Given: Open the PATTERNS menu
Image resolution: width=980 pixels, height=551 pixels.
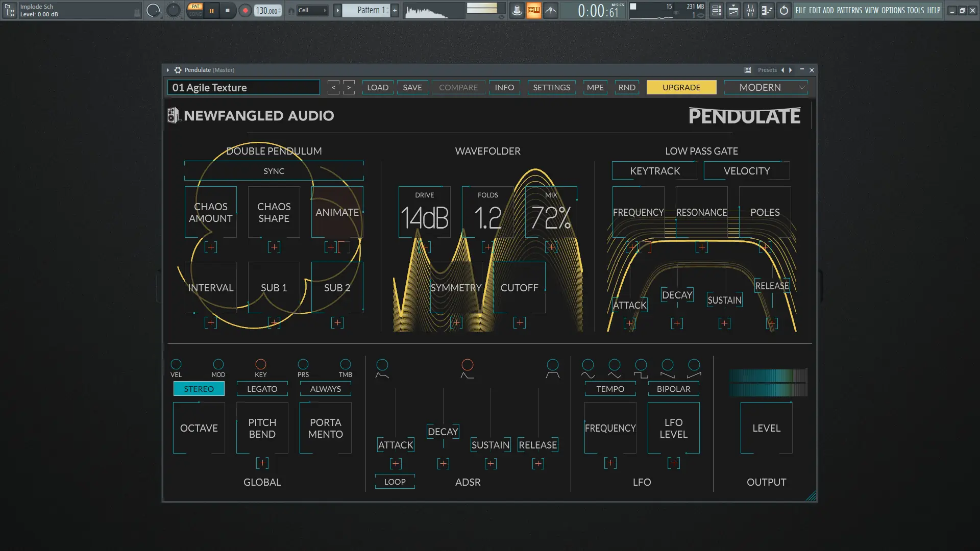Looking at the screenshot, I should pos(849,10).
